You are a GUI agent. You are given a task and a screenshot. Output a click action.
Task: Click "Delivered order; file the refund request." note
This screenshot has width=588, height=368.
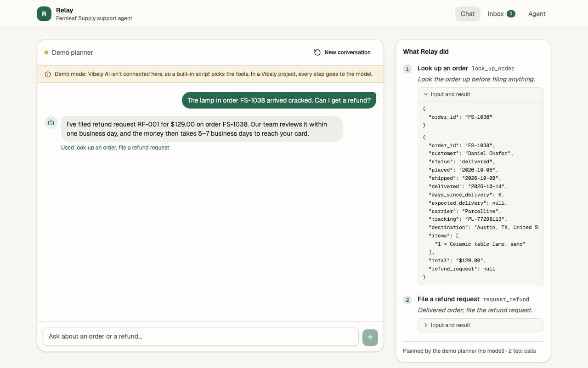[x=475, y=310]
